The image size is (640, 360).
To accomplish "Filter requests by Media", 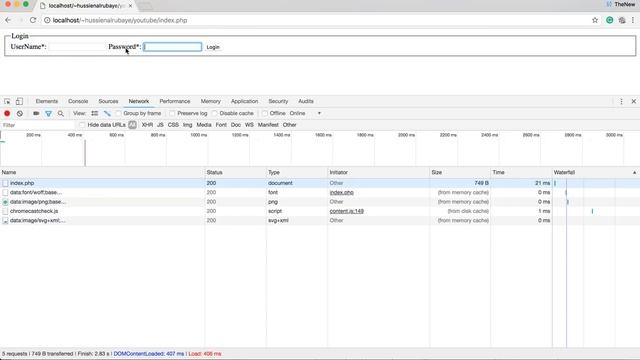I will pyautogui.click(x=204, y=125).
